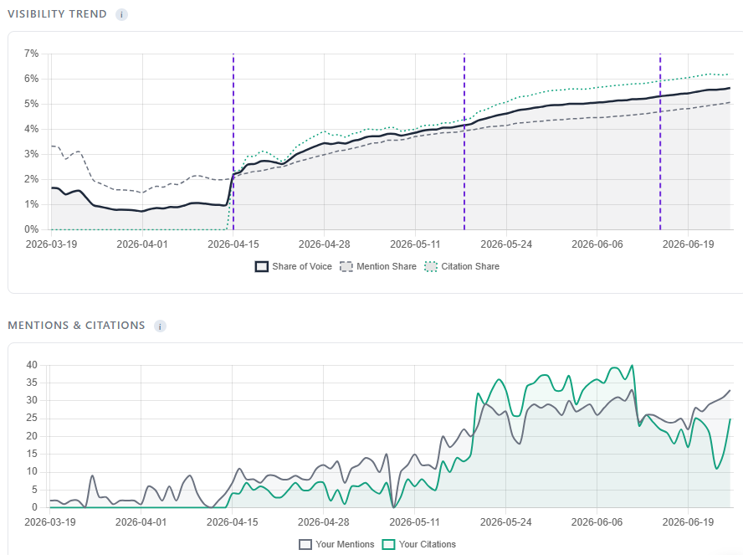Select the purple marker line at 2026-04-15
Viewport: 743px width, 560px height.
pos(233,141)
